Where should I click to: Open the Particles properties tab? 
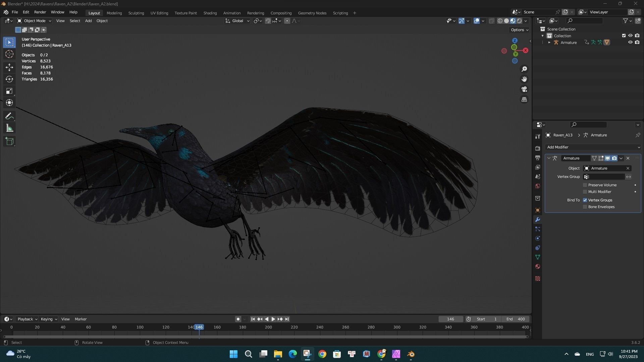tap(538, 229)
